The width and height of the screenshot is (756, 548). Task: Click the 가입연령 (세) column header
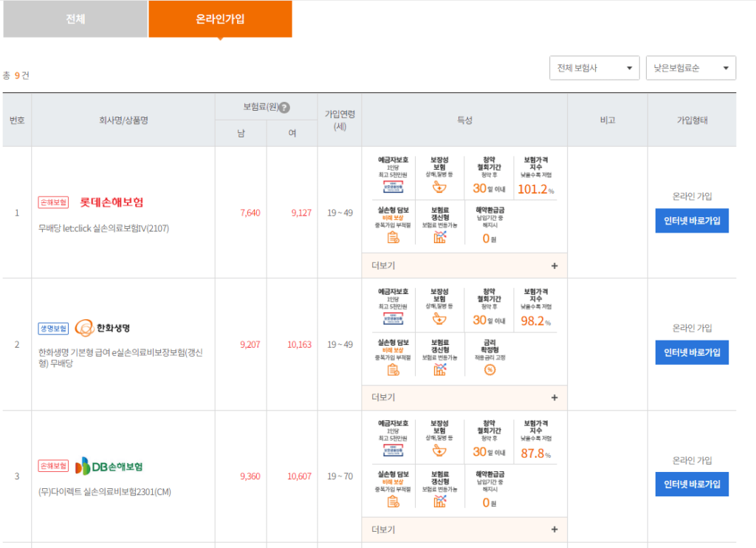click(340, 120)
